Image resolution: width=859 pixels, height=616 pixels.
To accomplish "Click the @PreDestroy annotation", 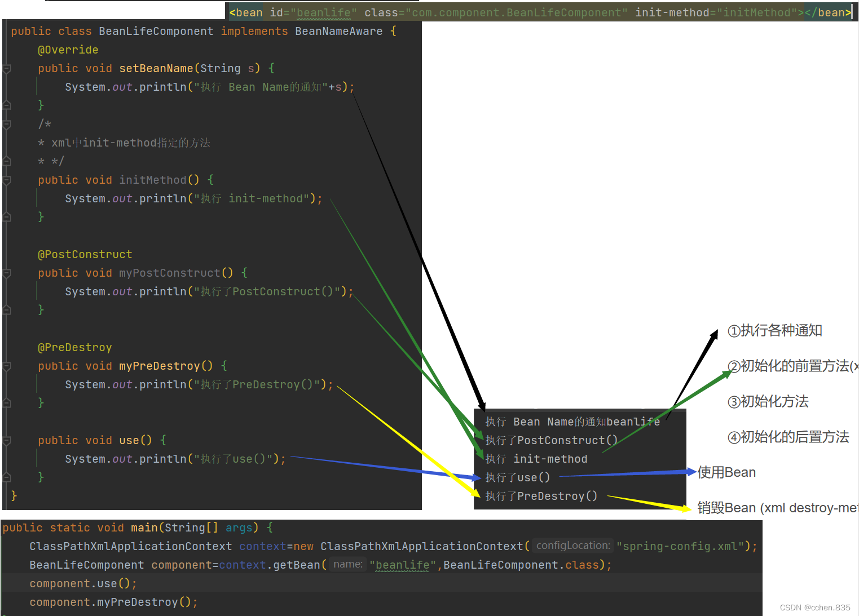I will (x=74, y=348).
